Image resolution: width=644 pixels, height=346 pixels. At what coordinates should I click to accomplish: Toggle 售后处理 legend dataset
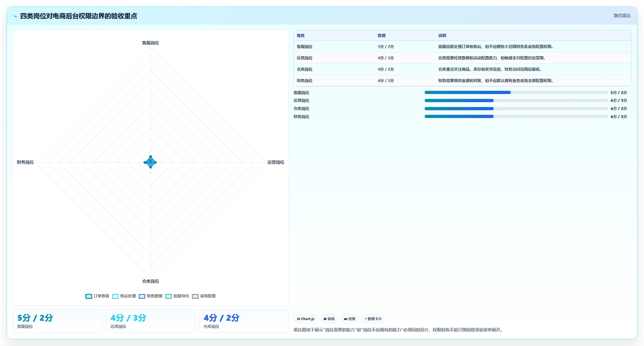(124, 296)
